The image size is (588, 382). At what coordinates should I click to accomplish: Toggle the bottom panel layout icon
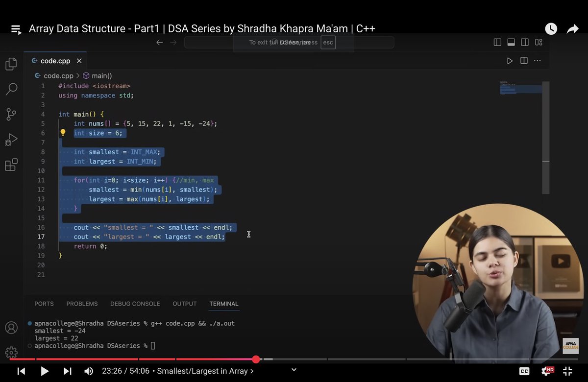tap(511, 42)
